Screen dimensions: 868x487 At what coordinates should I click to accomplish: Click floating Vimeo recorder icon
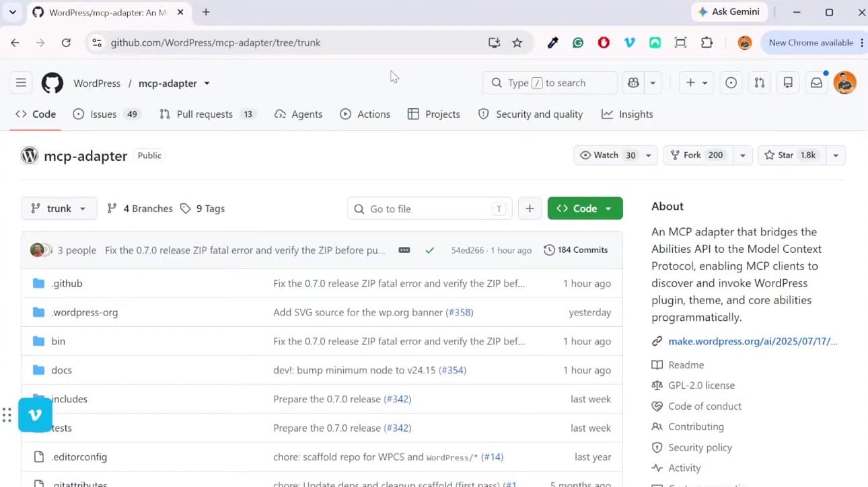point(35,415)
